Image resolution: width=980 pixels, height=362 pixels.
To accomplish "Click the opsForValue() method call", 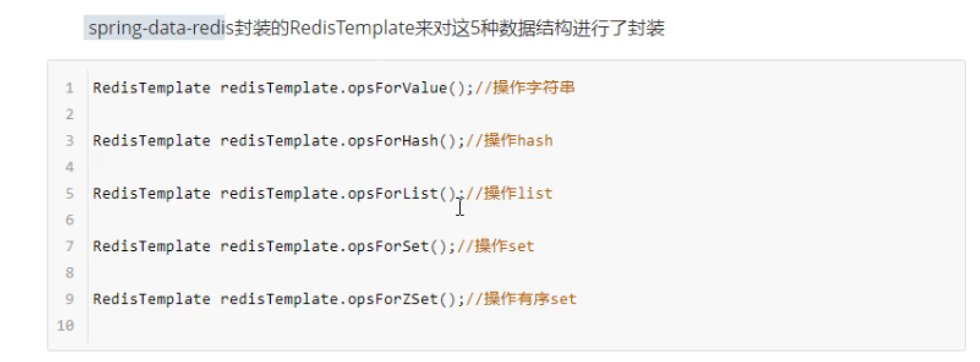I will (406, 88).
